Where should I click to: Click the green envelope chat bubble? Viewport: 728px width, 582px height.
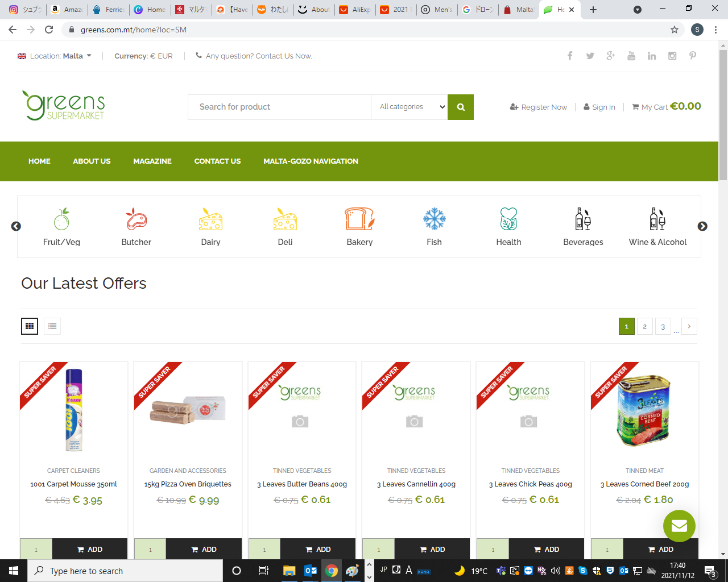coord(679,526)
